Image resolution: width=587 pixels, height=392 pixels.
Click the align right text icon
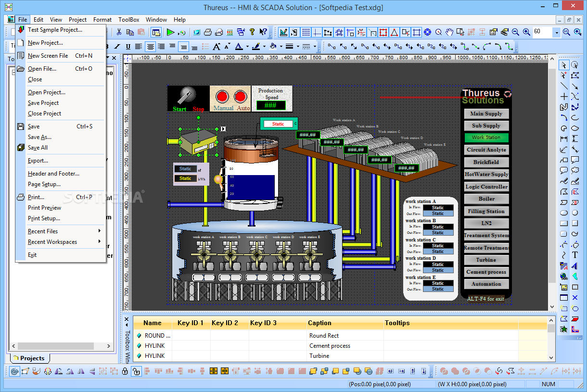coord(161,47)
